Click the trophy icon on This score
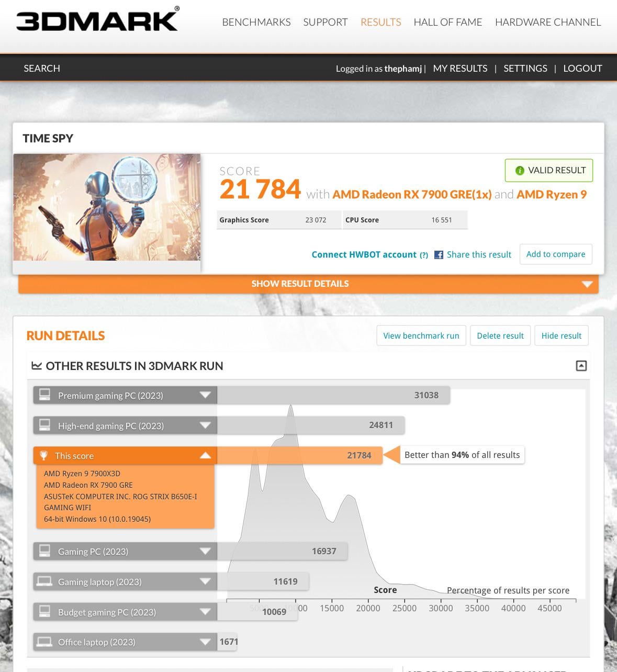Viewport: 617px width, 672px height. [x=44, y=455]
